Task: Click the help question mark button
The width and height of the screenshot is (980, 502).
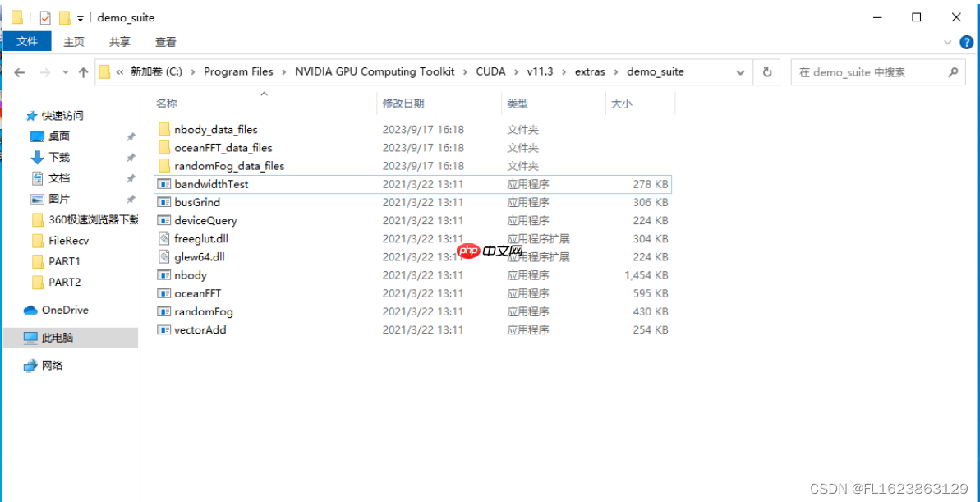Action: [x=966, y=41]
